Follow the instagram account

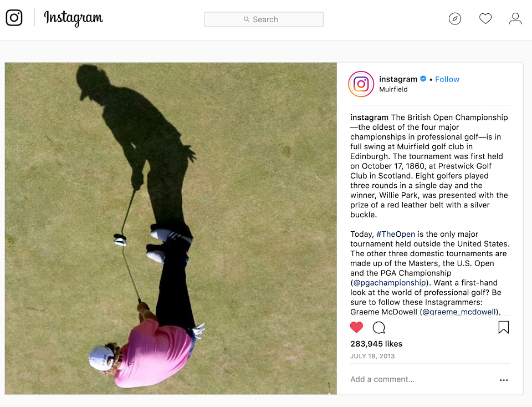[x=447, y=79]
